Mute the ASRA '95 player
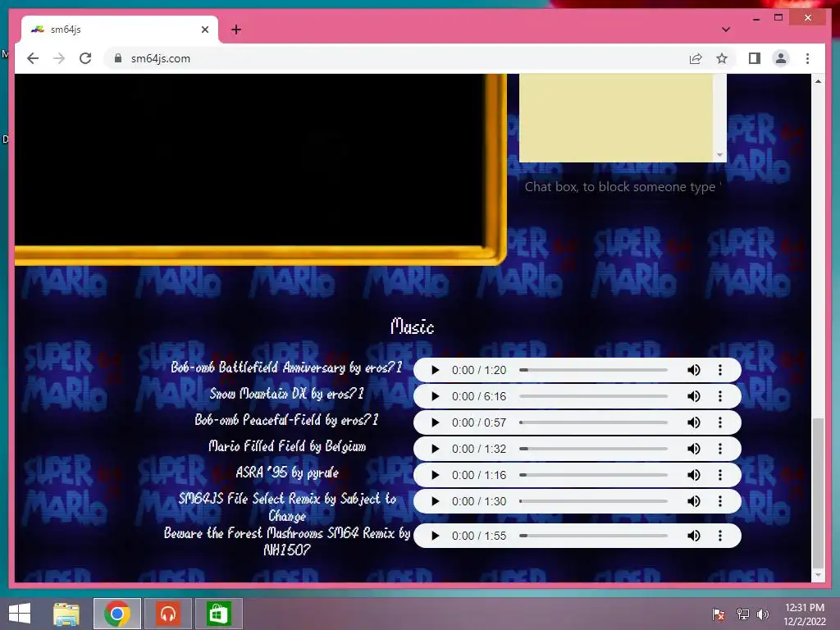 point(694,475)
